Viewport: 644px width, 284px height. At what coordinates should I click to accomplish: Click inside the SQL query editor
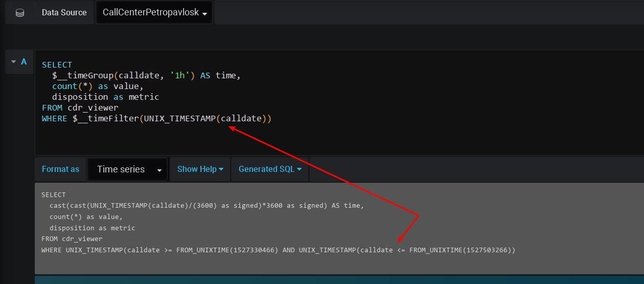(339, 102)
